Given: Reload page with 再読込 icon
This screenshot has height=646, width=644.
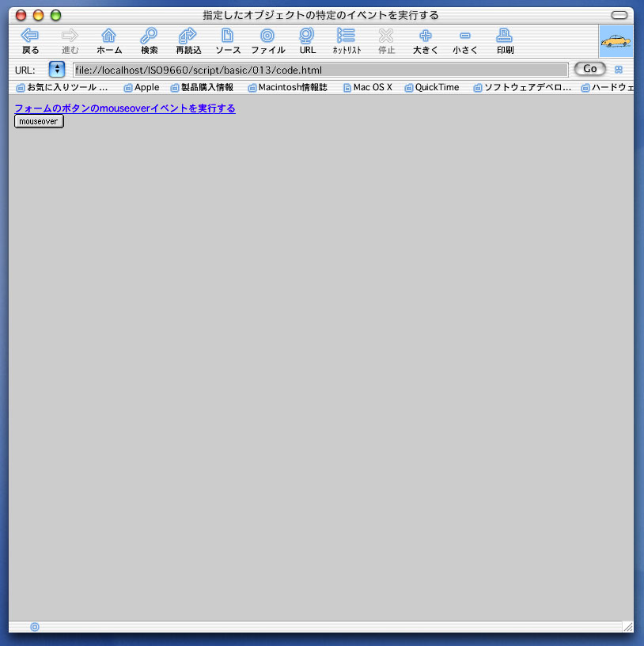Looking at the screenshot, I should 188,36.
